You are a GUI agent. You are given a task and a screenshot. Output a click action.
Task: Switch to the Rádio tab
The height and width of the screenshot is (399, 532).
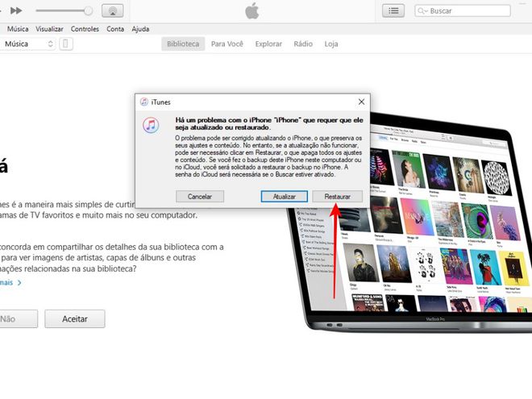(x=303, y=44)
